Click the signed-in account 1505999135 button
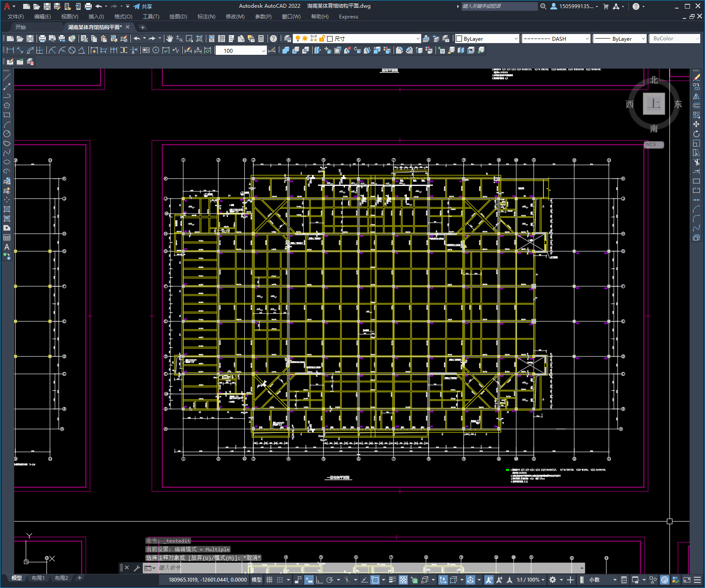 (574, 6)
